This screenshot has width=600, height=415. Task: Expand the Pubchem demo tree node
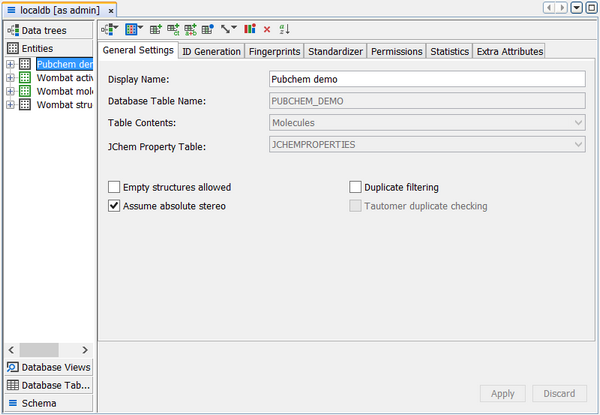tap(10, 64)
